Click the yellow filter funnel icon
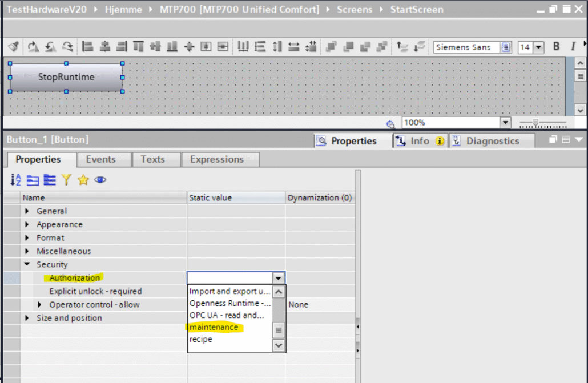 [66, 180]
